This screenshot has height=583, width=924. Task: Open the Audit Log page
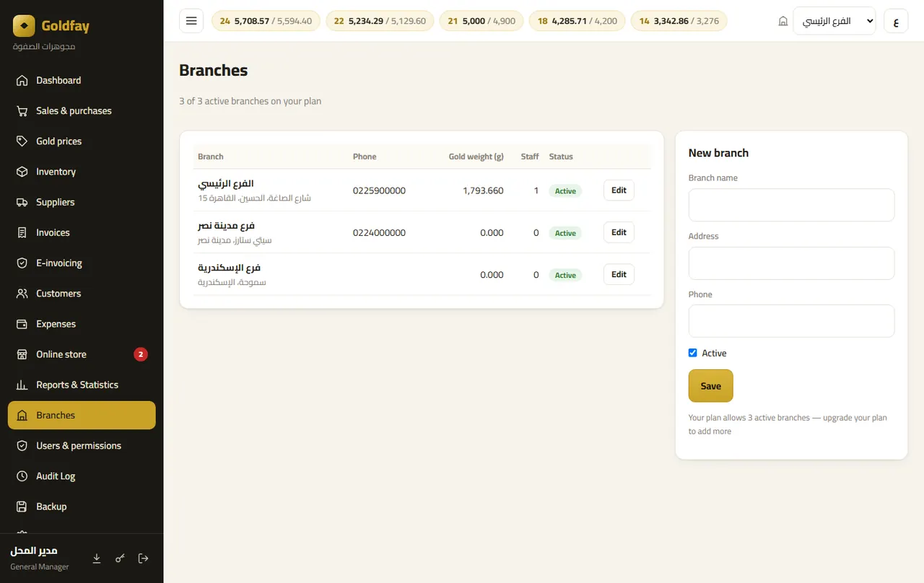(82, 476)
